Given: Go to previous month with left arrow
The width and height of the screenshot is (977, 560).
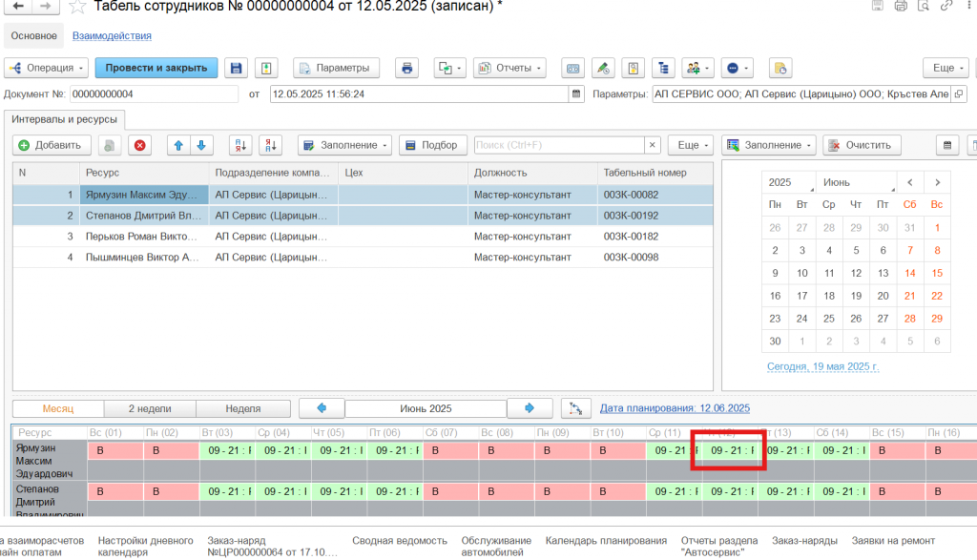Looking at the screenshot, I should [322, 408].
